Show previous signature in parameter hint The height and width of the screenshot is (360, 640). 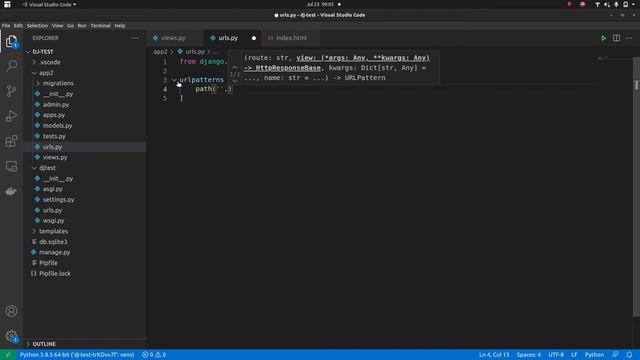(x=235, y=67)
